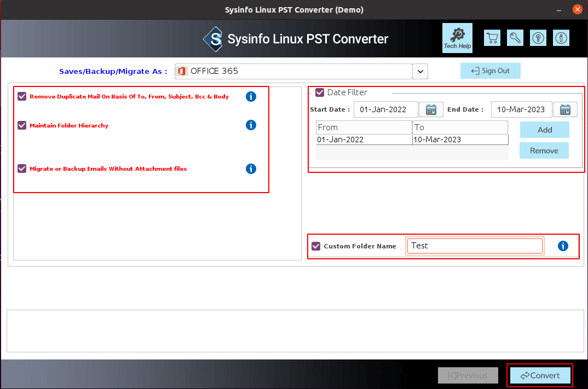Toggle Custom Folder Name checkbox
The width and height of the screenshot is (588, 389).
coord(316,246)
